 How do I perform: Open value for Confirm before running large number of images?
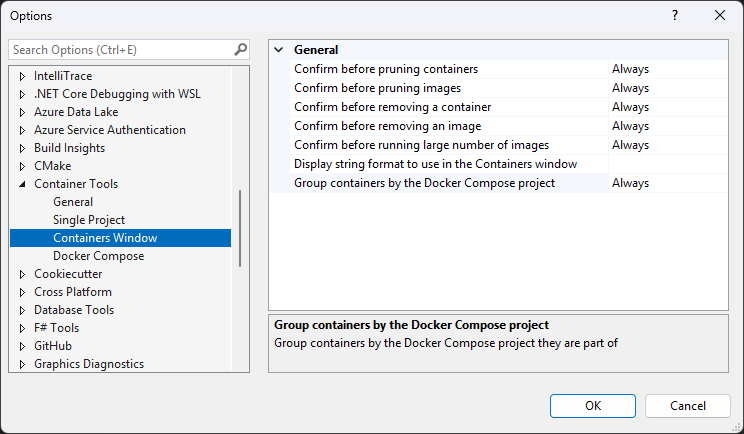tap(668, 145)
